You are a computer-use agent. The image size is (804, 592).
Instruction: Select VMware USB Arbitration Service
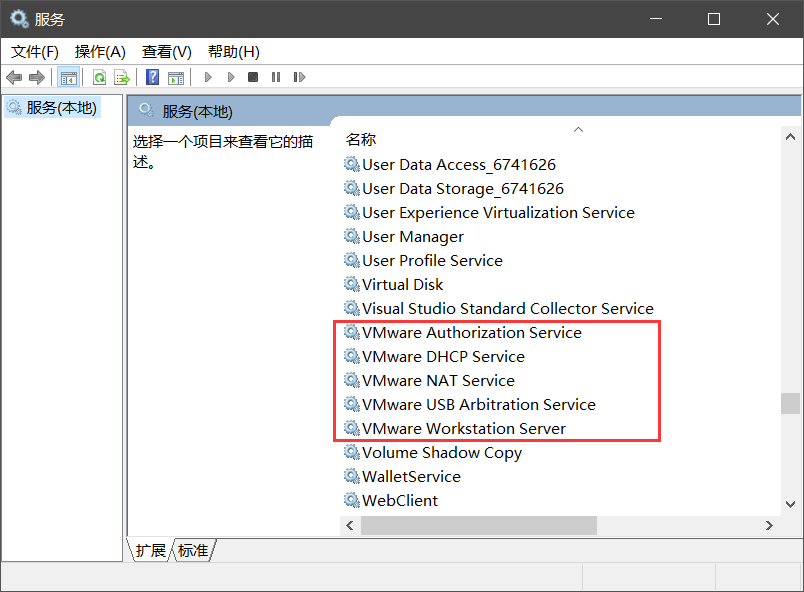tap(470, 404)
